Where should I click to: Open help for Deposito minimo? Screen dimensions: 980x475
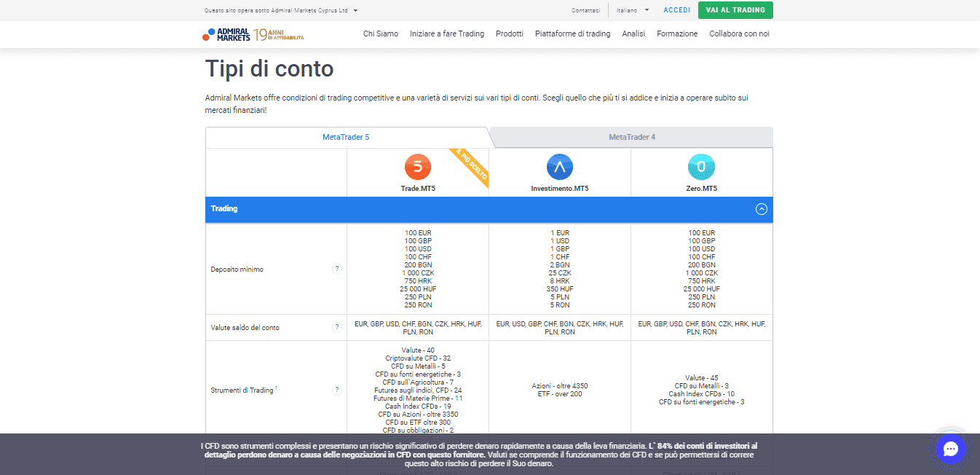click(336, 269)
